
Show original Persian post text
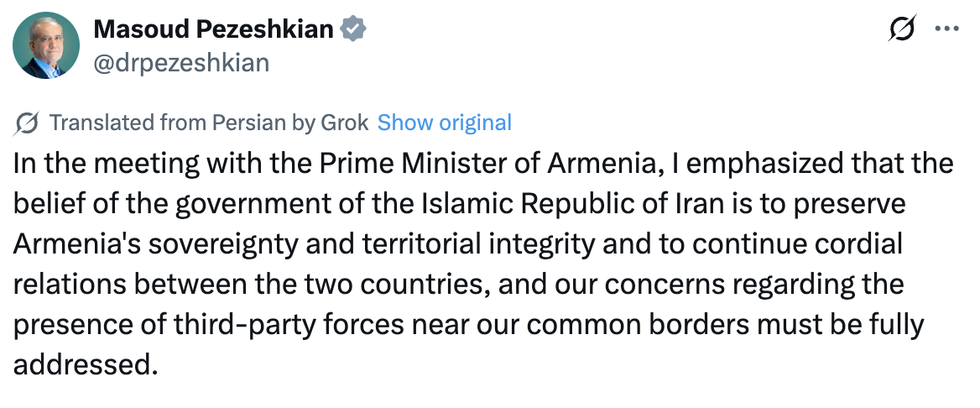444,123
